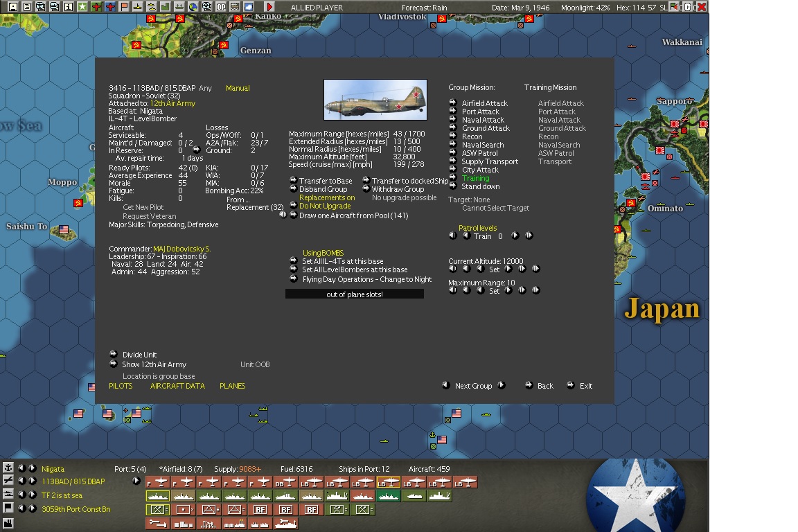
Task: Click the anchor icon beside Niigata
Action: (x=8, y=468)
